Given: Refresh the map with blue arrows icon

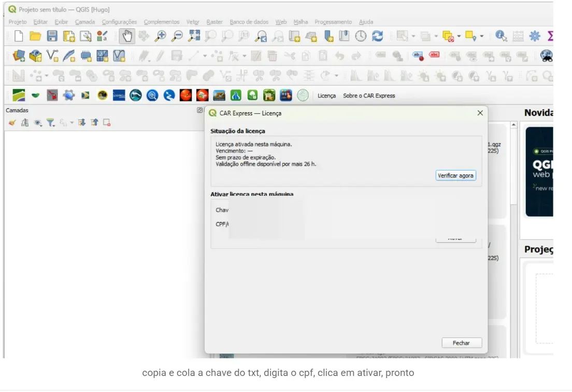Looking at the screenshot, I should coord(378,36).
